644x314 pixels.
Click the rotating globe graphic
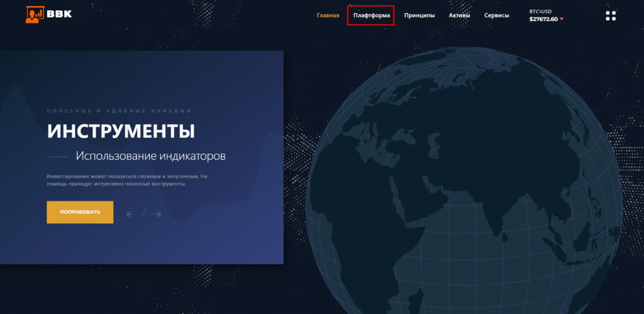coord(464,181)
